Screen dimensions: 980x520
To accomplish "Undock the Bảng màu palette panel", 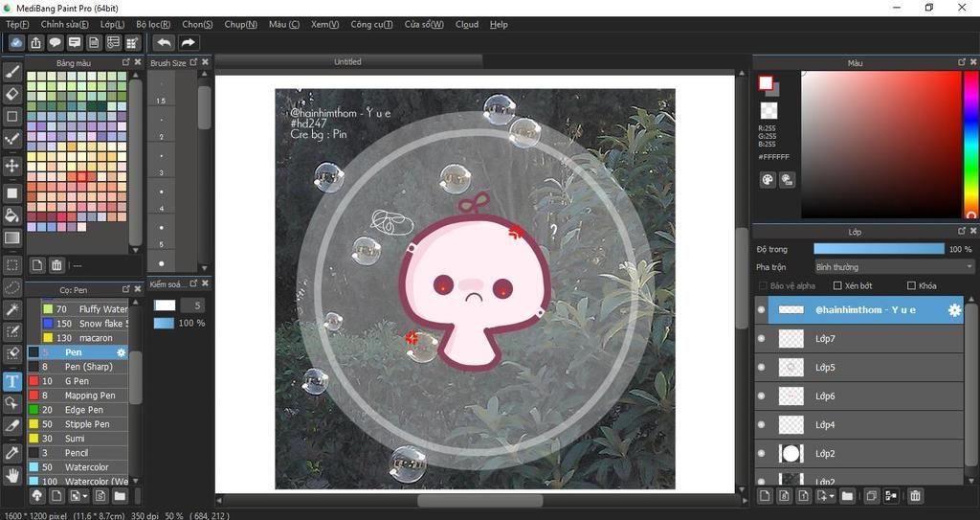I will (x=125, y=62).
